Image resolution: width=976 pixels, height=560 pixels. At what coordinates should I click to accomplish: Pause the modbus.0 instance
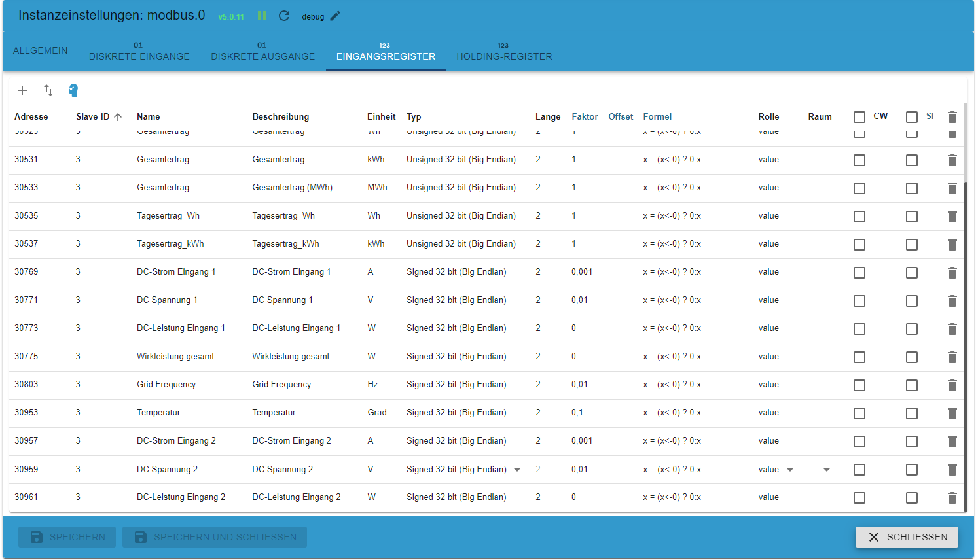262,16
